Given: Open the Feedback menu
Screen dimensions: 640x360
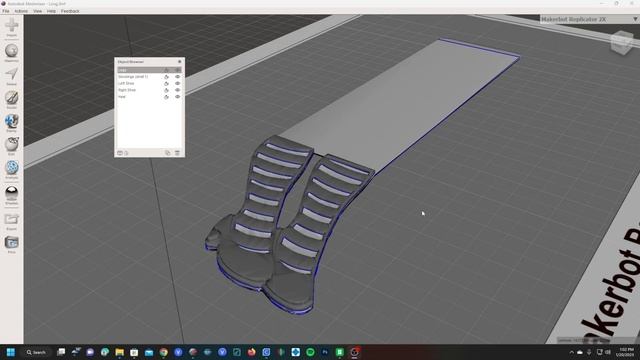Looking at the screenshot, I should [70, 11].
